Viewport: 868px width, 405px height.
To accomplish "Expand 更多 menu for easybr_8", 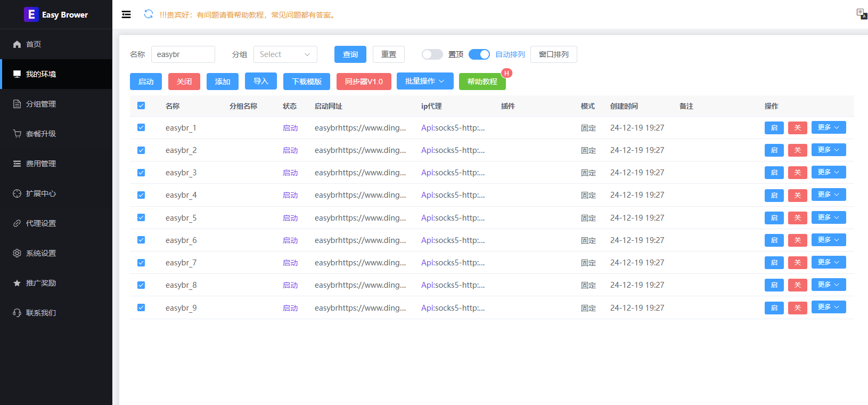I will pos(829,285).
